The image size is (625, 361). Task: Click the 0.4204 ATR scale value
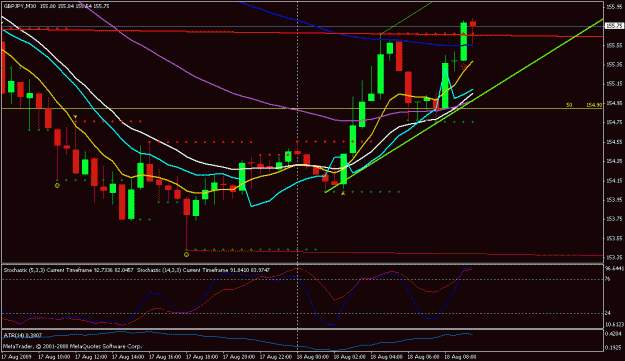point(614,334)
